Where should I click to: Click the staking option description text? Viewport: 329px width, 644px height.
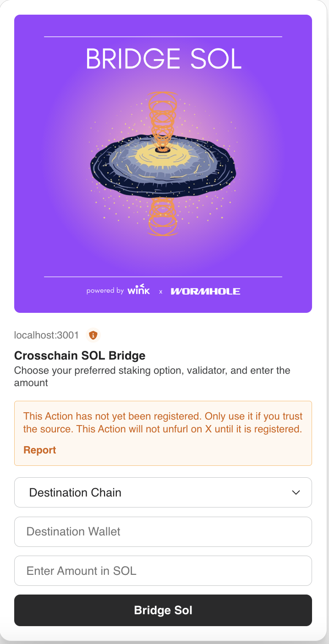pos(152,376)
